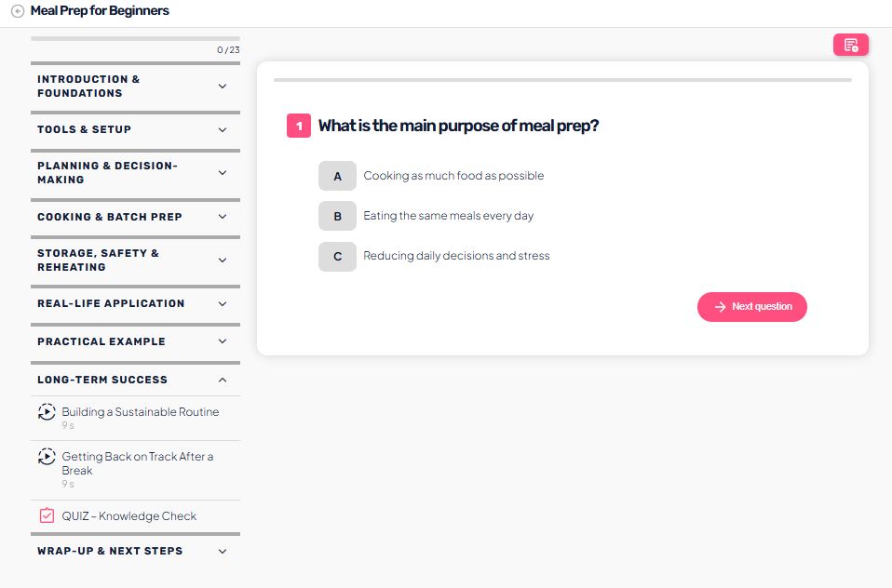The image size is (892, 588).
Task: Expand the Storage, Safety & Reheating section
Action: coord(222,261)
